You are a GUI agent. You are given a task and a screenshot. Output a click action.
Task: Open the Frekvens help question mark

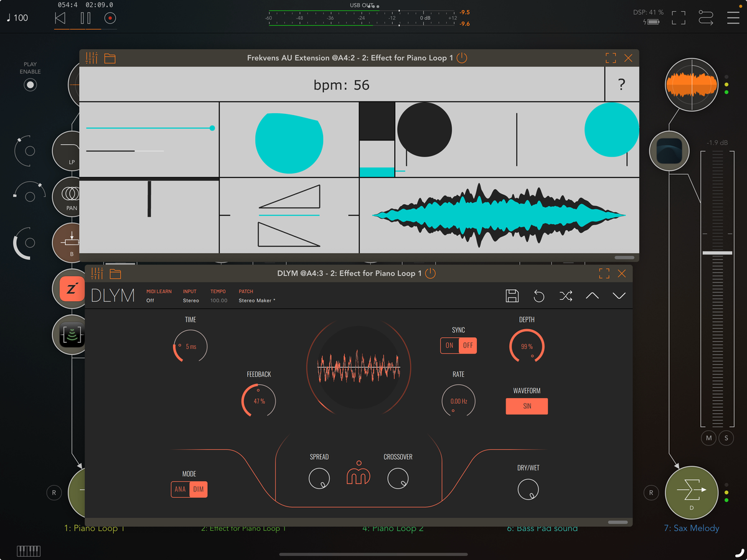pos(621,85)
